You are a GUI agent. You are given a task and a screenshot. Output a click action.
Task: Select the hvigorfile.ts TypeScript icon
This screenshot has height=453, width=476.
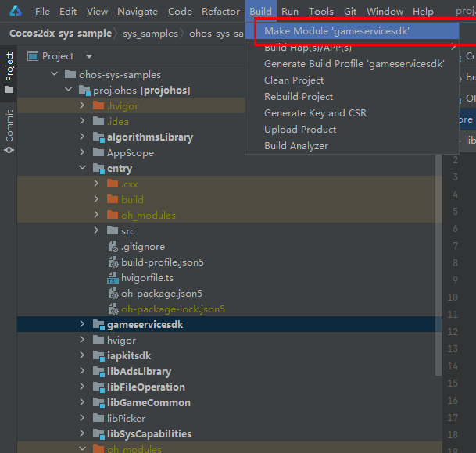pos(113,277)
